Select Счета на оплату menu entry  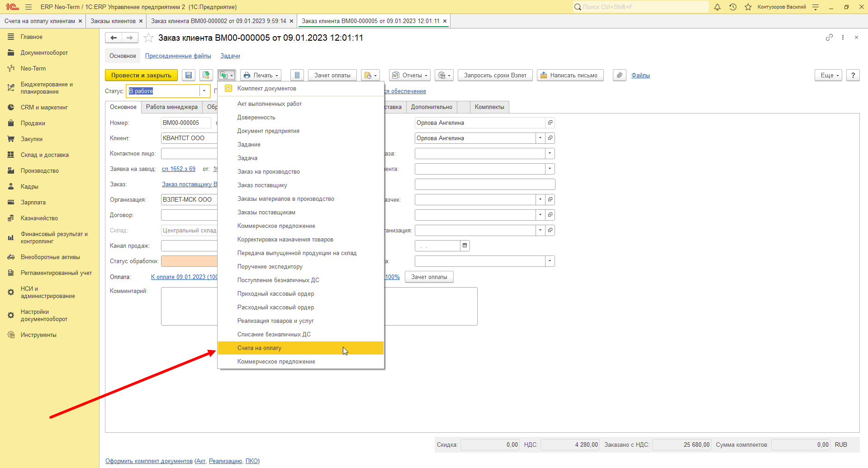301,348
